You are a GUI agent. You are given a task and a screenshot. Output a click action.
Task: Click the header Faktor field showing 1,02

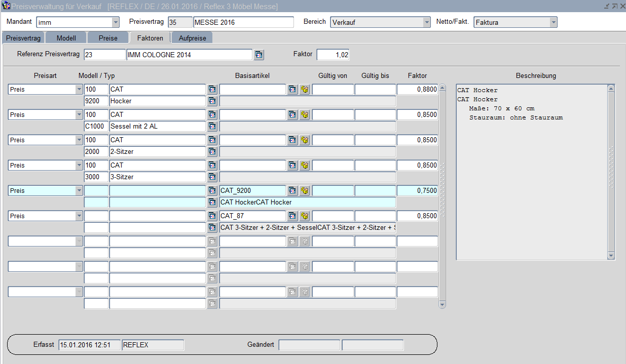tap(333, 55)
